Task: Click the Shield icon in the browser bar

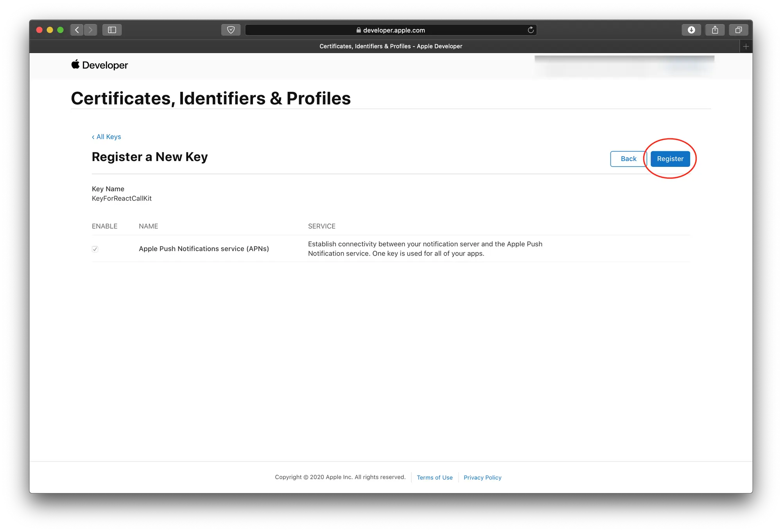Action: pyautogui.click(x=231, y=30)
